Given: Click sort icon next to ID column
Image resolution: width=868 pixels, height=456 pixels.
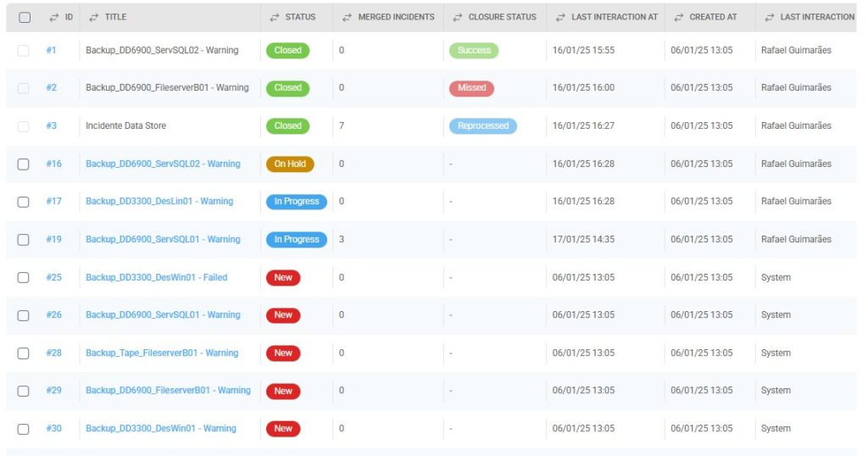Looking at the screenshot, I should (x=53, y=17).
